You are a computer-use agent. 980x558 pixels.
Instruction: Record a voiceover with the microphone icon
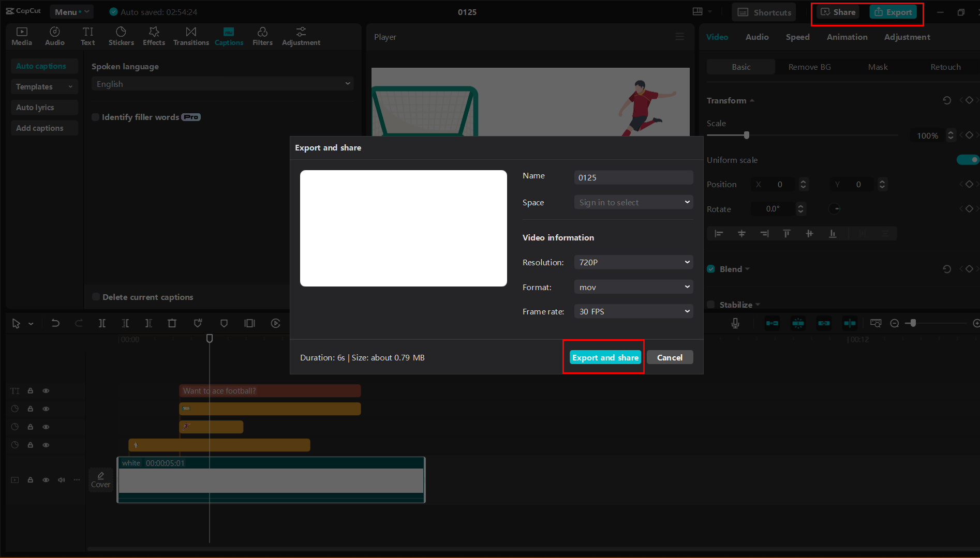tap(735, 323)
